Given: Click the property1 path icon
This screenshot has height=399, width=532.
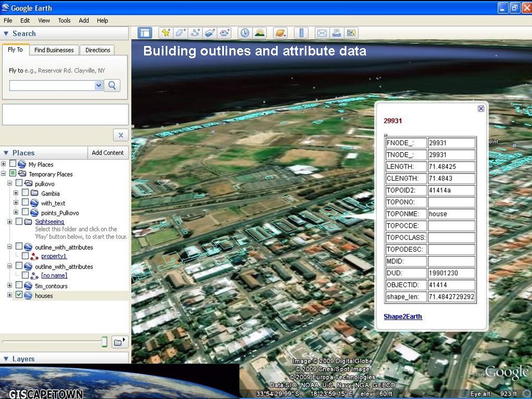Looking at the screenshot, I should [x=34, y=257].
